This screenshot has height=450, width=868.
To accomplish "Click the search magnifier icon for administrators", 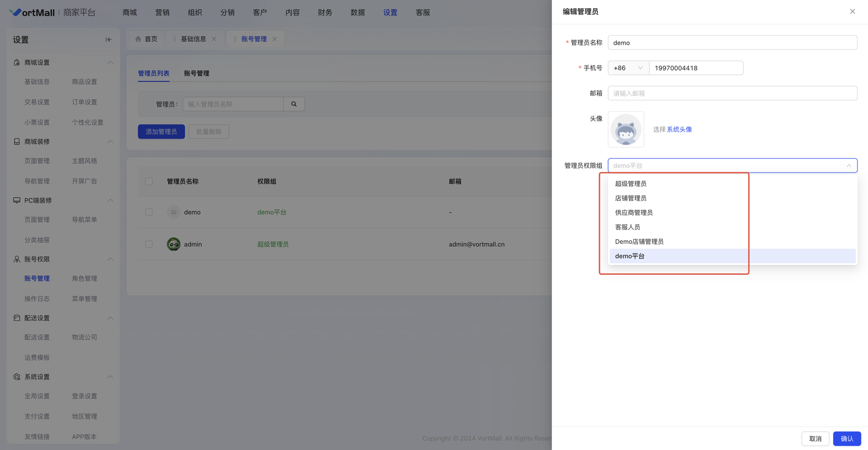I will pos(293,104).
